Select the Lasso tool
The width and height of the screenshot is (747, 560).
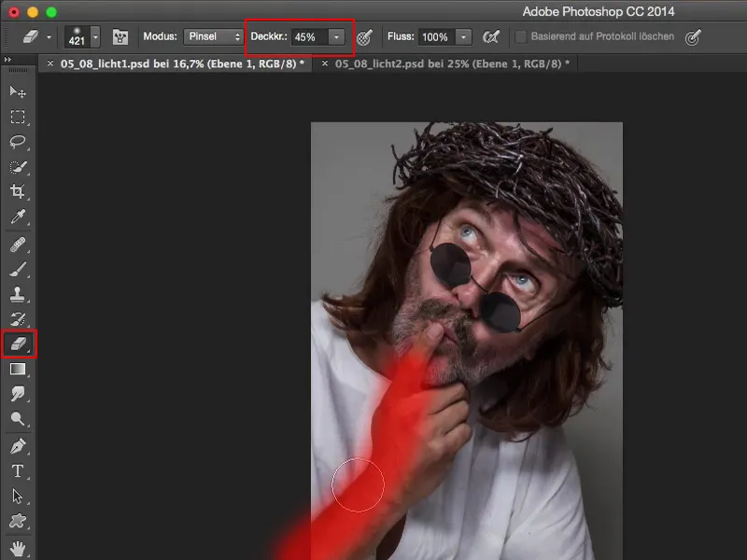coord(18,142)
